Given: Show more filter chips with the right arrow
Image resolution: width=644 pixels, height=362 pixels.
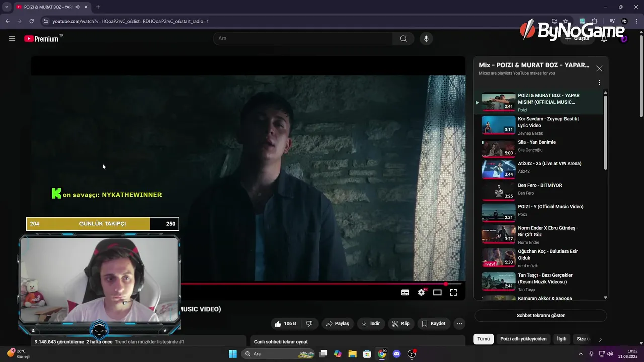Looking at the screenshot, I should tap(600, 339).
